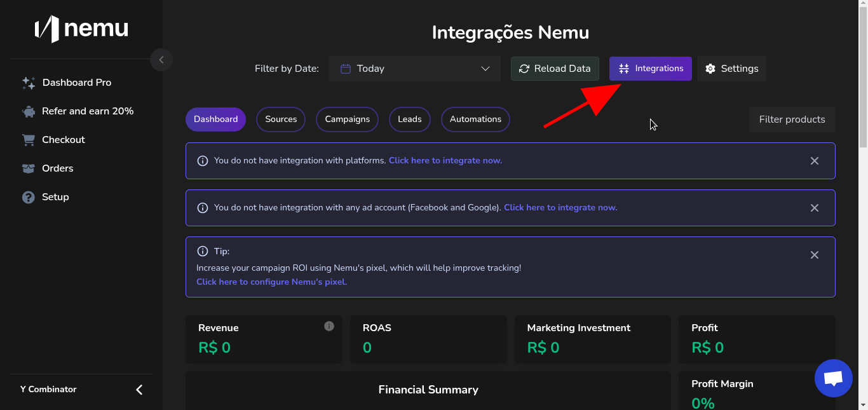Click the Filter by Date label
The height and width of the screenshot is (410, 868).
287,69
